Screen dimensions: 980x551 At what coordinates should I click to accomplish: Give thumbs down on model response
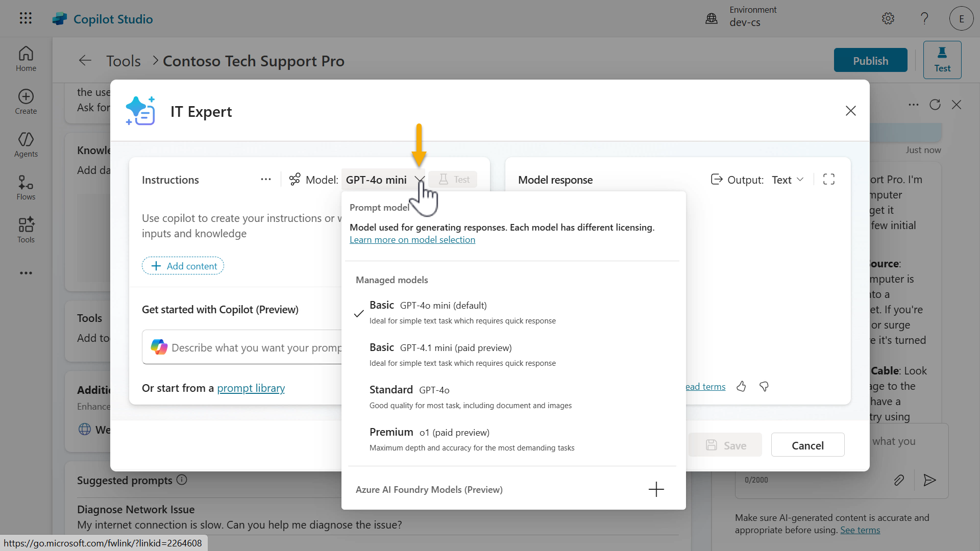point(764,386)
